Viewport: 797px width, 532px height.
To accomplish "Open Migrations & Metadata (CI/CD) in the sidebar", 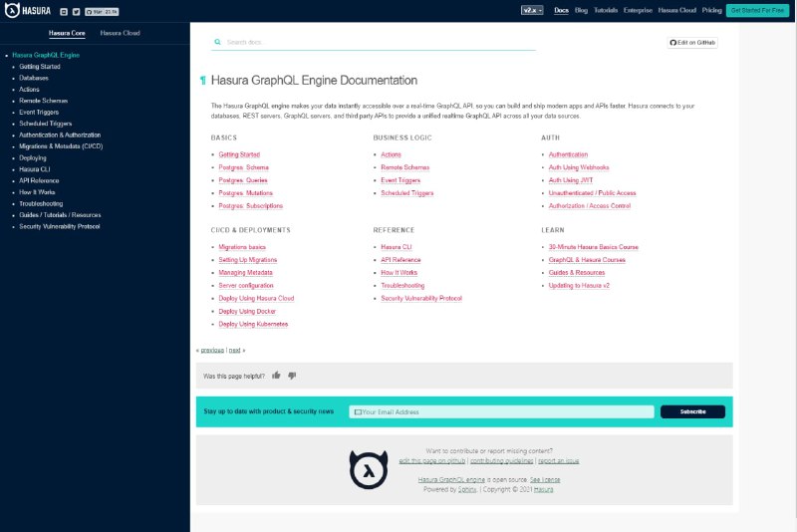I will (x=61, y=146).
